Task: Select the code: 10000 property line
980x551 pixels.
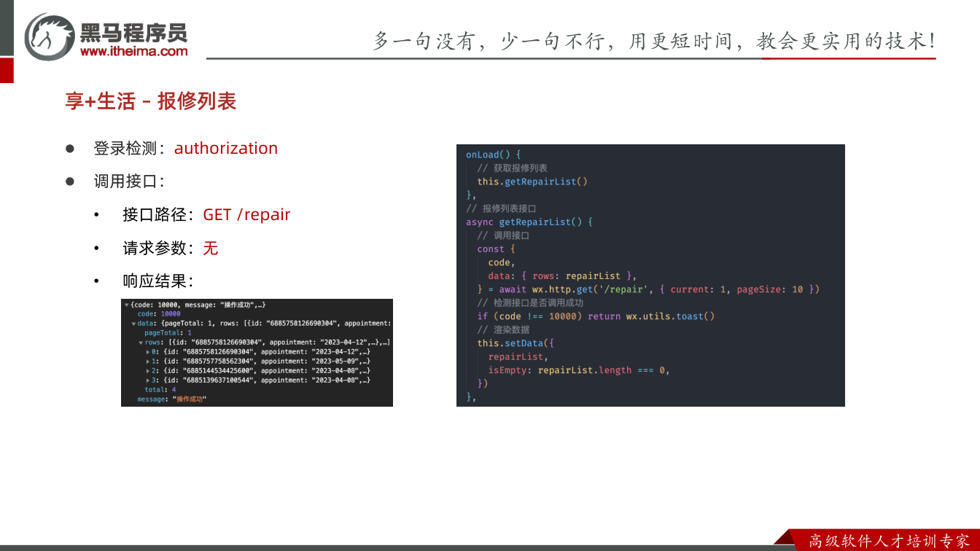Action: (x=159, y=314)
